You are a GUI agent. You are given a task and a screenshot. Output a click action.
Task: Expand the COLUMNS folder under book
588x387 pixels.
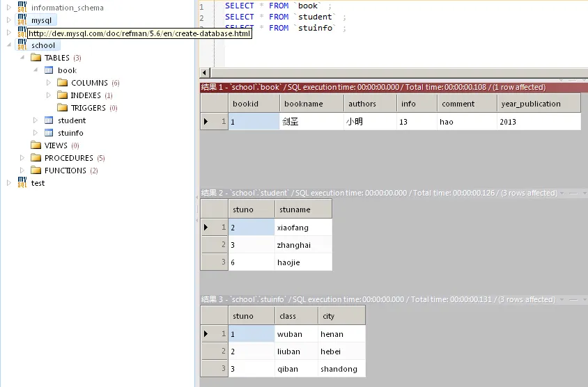pyautogui.click(x=49, y=83)
